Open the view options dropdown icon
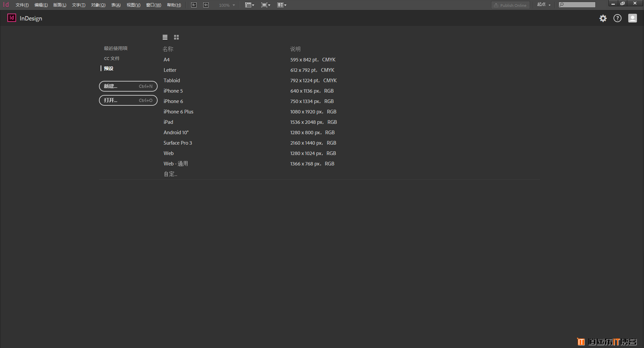 click(x=250, y=5)
